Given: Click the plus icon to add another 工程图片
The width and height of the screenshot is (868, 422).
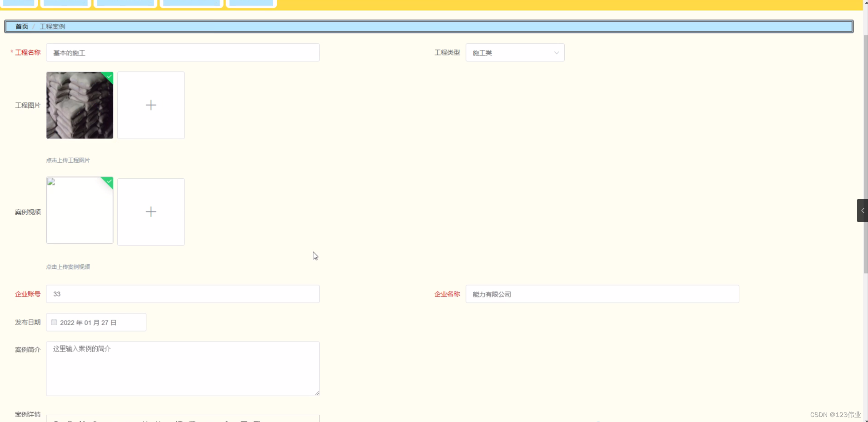Looking at the screenshot, I should coord(151,105).
